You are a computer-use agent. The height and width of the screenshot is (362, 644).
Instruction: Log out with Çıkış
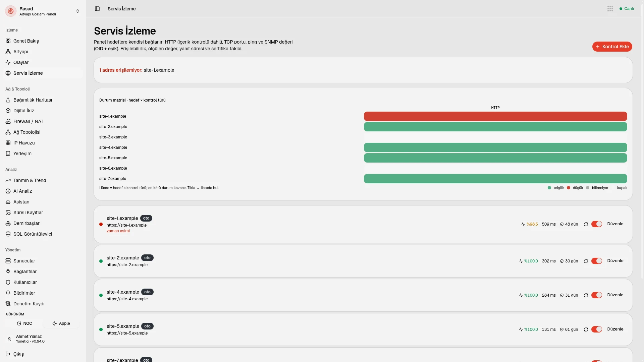43,354
